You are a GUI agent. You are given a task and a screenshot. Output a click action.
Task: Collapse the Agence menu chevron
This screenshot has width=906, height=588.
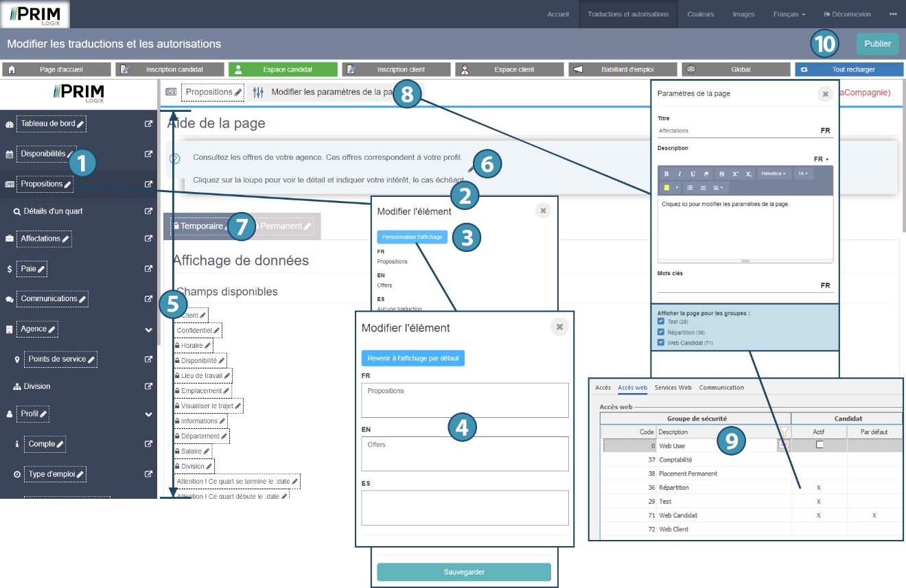pyautogui.click(x=148, y=329)
